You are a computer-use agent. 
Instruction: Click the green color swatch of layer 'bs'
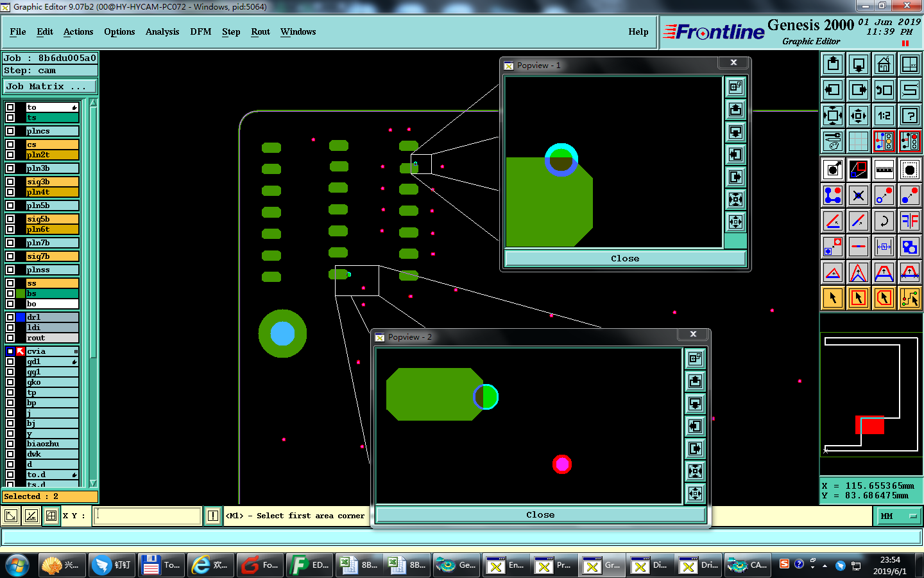coord(21,293)
